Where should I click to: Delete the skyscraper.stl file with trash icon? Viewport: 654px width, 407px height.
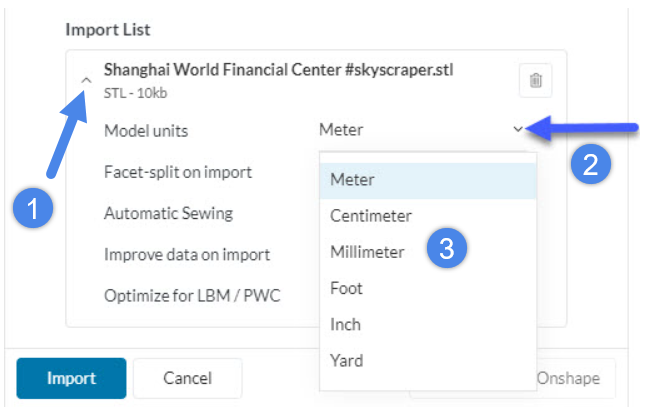[x=536, y=80]
